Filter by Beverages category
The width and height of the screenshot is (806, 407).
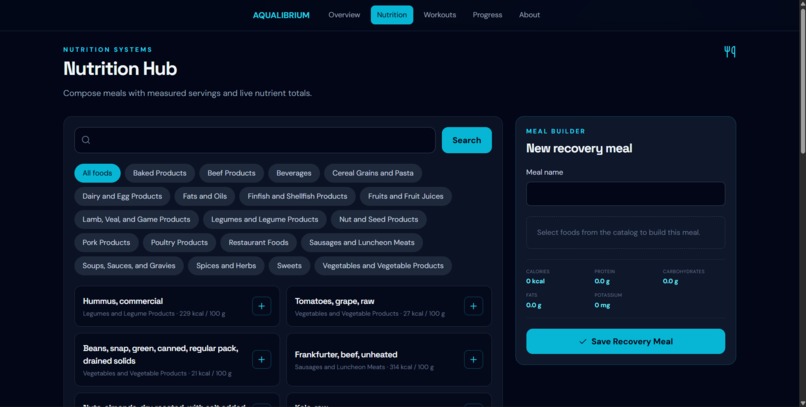294,173
